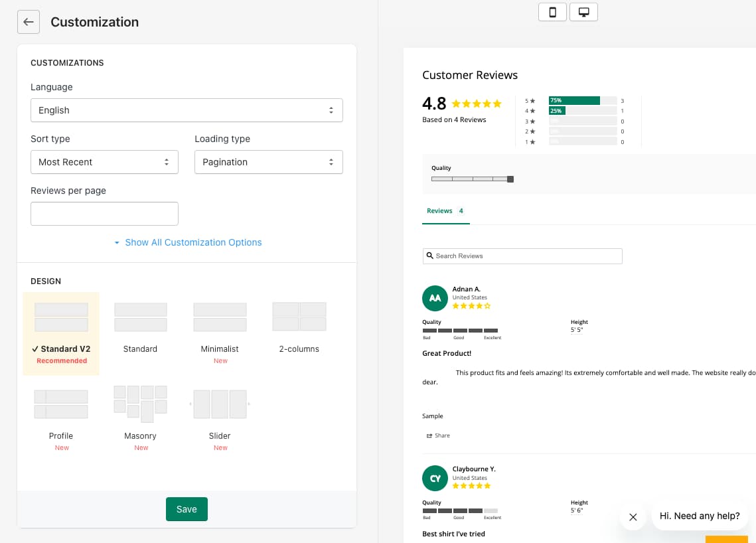Click Adnan A.'s star rating
The height and width of the screenshot is (543, 756).
tap(471, 306)
